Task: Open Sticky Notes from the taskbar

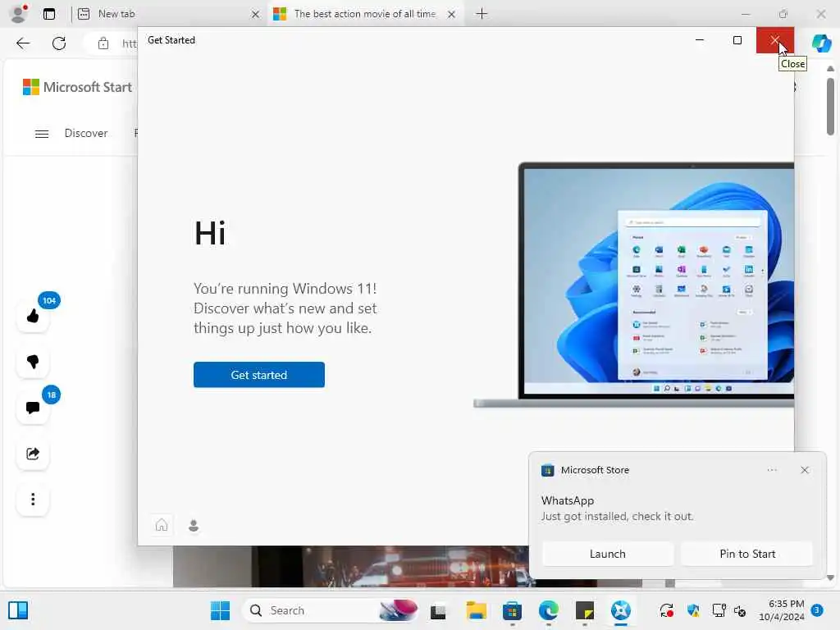Action: click(584, 610)
